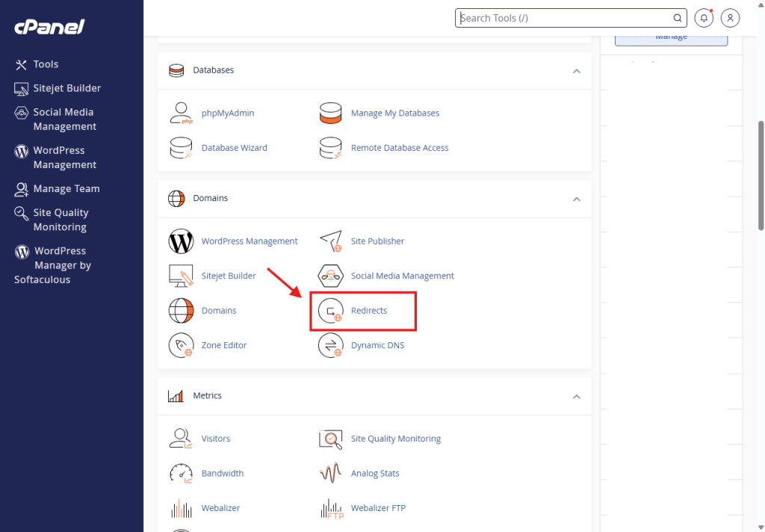Click the Manage My Databases icon
Viewport: 765px width, 532px height.
330,114
